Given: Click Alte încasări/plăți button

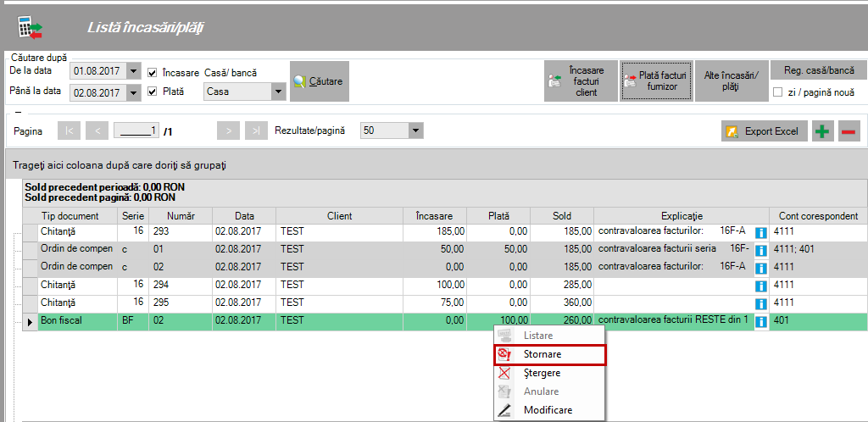Looking at the screenshot, I should (x=732, y=81).
